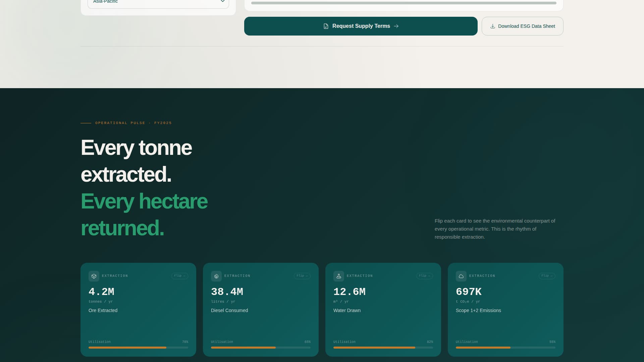Viewport: 644px width, 362px height.
Task: Click the Diesel Consumed label
Action: [x=229, y=310]
